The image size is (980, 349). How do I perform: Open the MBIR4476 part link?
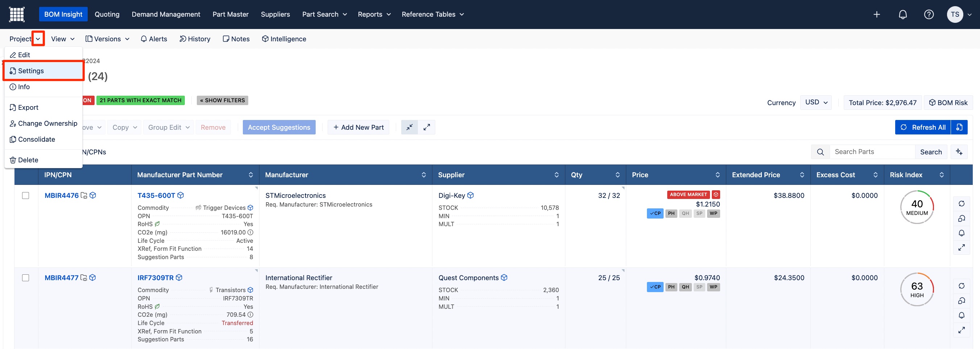[x=62, y=195]
